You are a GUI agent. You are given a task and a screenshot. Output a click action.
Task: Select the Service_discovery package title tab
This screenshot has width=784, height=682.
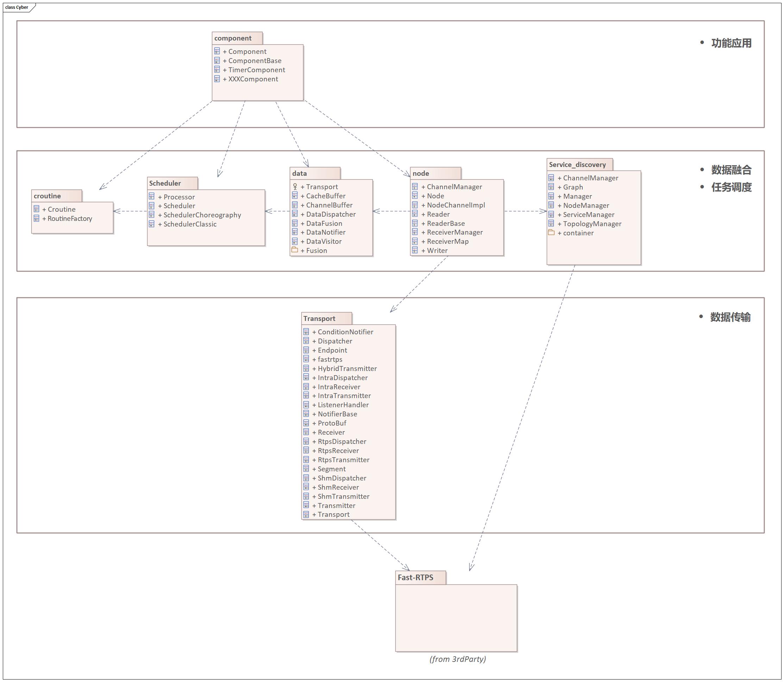pos(580,165)
